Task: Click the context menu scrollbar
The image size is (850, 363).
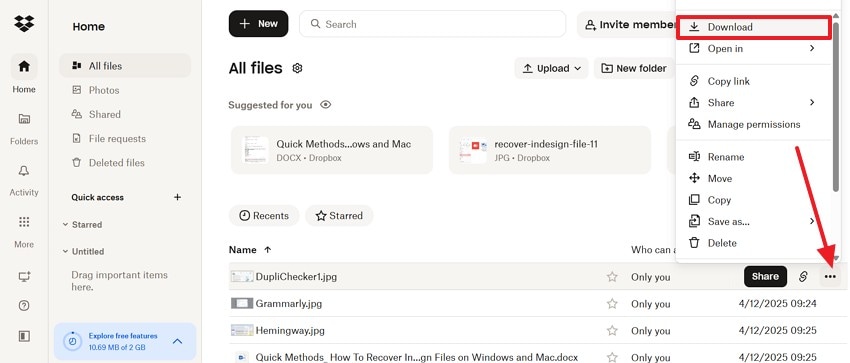Action: 836,108
